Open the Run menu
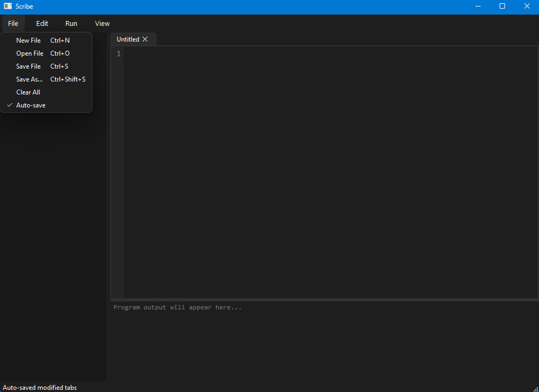The image size is (539, 392). click(71, 23)
